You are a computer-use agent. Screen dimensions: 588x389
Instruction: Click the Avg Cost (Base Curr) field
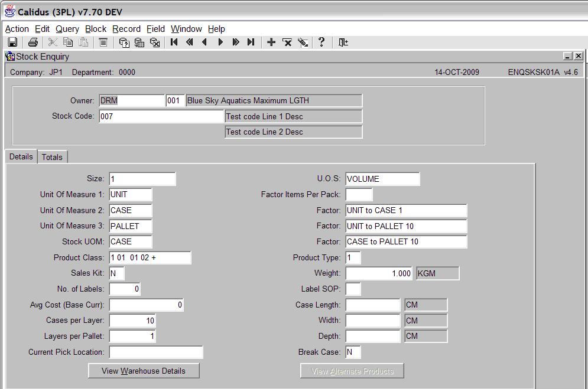point(146,305)
